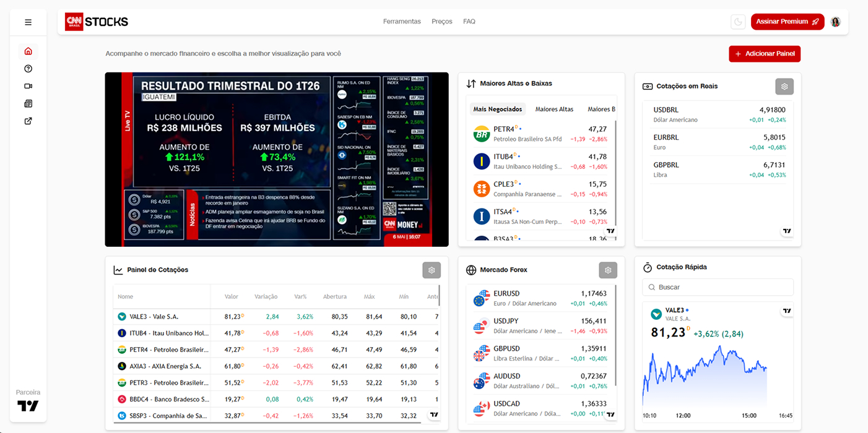Open settings gear of Mercado Forex
The height and width of the screenshot is (433, 868).
click(608, 270)
